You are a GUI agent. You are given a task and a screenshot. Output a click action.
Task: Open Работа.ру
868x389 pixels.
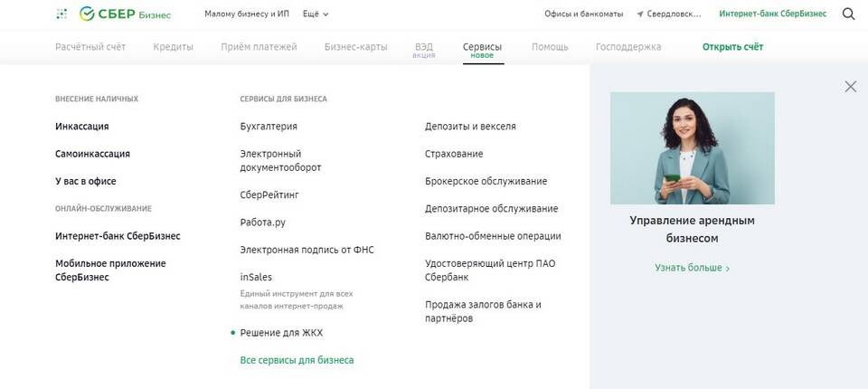coord(263,223)
